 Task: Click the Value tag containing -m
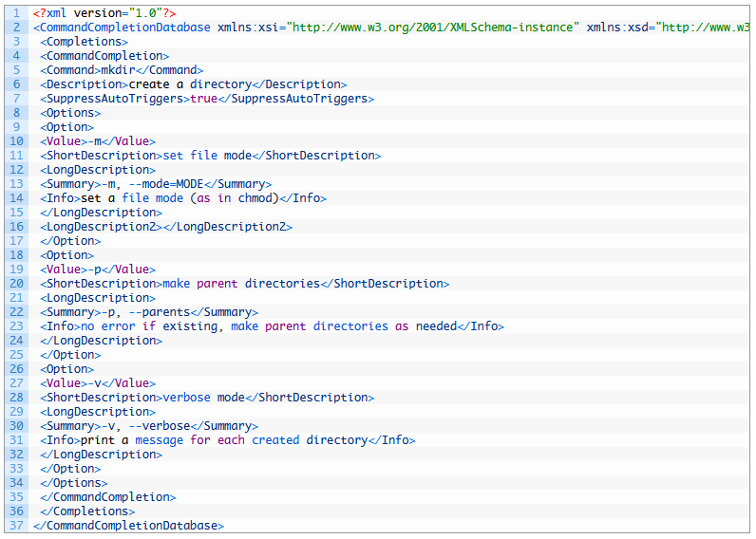point(98,141)
